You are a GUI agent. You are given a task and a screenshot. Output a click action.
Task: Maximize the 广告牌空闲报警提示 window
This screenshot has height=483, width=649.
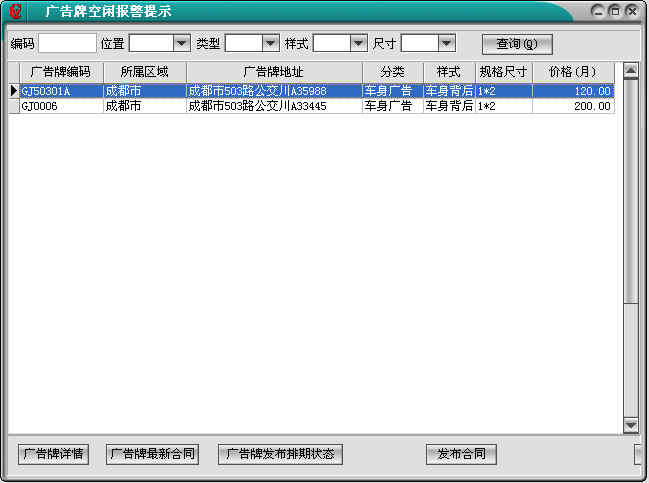(x=615, y=11)
